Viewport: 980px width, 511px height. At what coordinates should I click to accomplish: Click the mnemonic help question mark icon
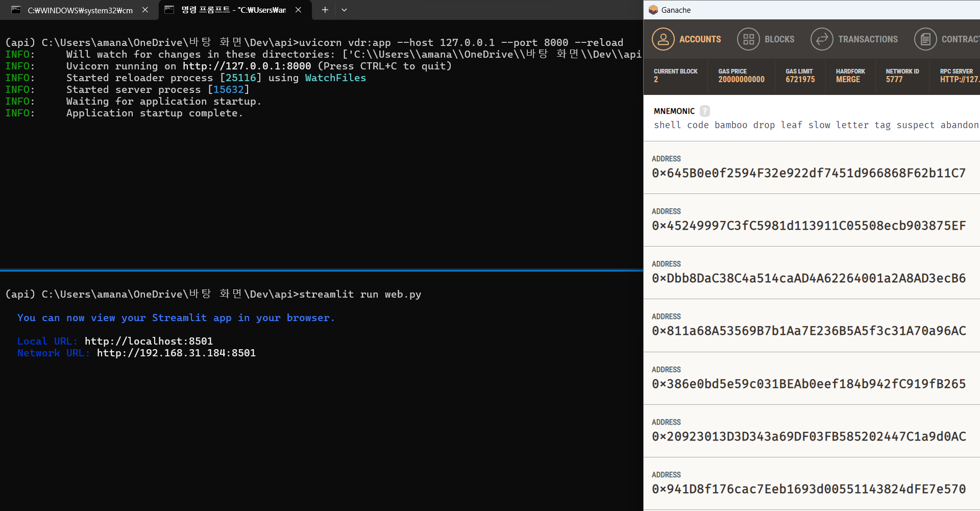click(705, 111)
